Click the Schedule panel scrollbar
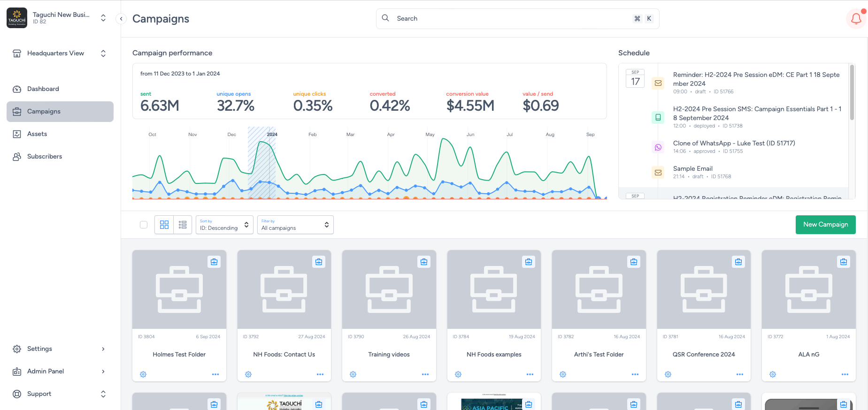The height and width of the screenshot is (410, 868). 852,92
